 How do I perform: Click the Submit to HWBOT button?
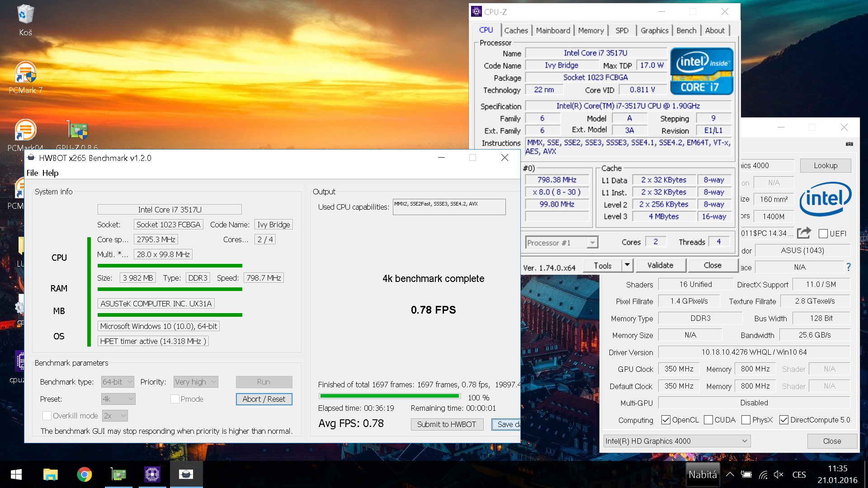point(447,424)
